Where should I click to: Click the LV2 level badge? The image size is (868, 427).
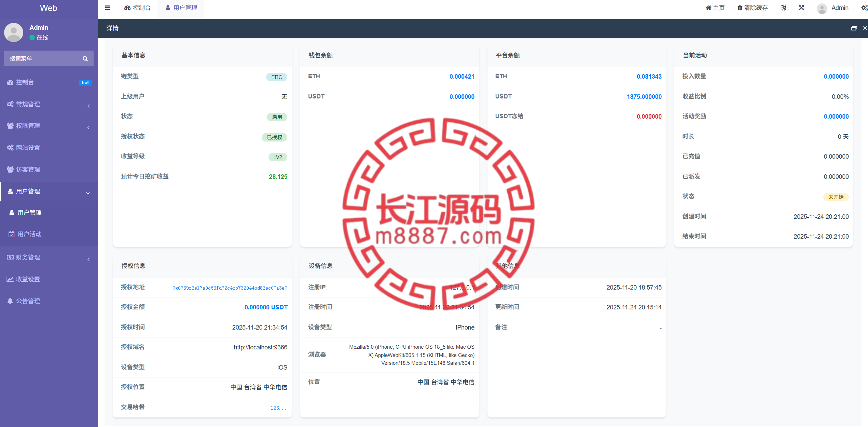tap(278, 157)
